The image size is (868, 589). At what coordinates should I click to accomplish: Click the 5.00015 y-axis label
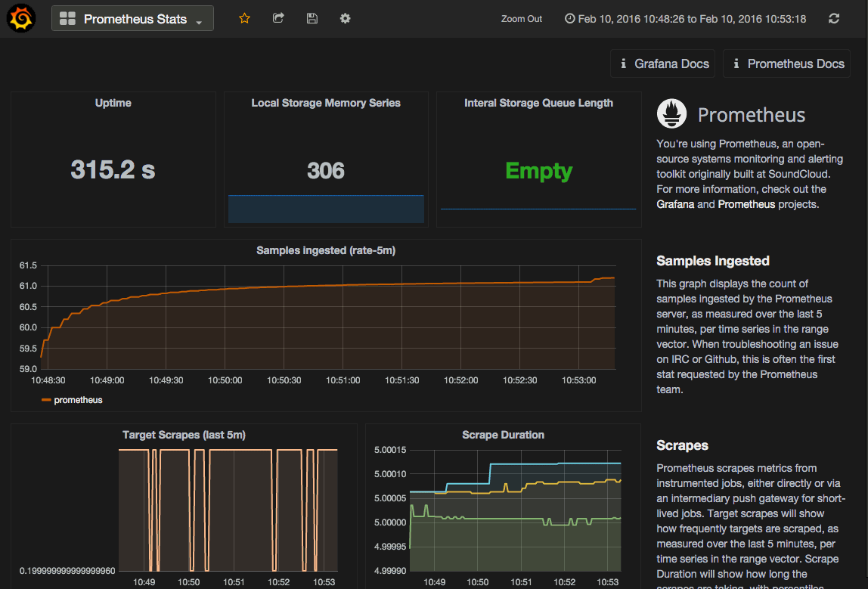[x=390, y=450]
